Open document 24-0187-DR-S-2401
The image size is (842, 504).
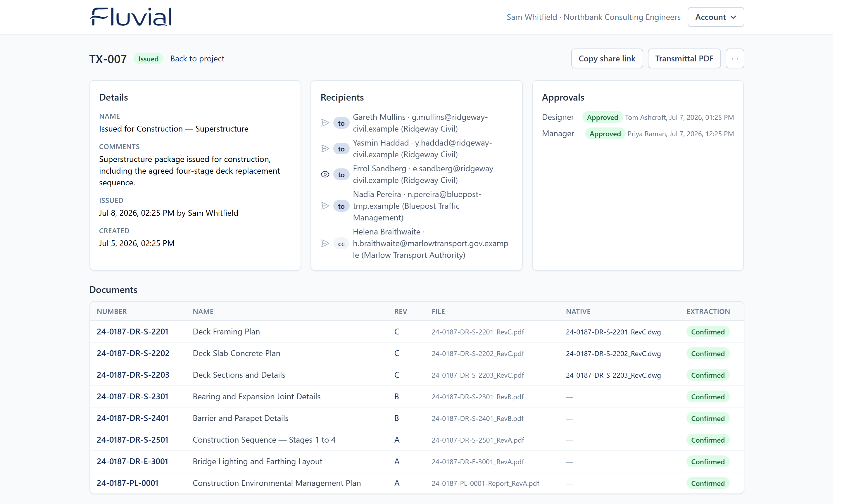point(132,418)
